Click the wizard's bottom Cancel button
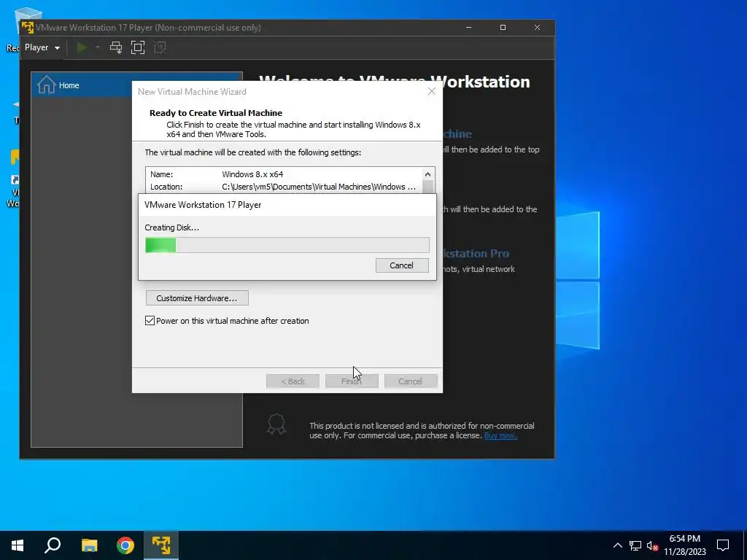 pyautogui.click(x=410, y=381)
